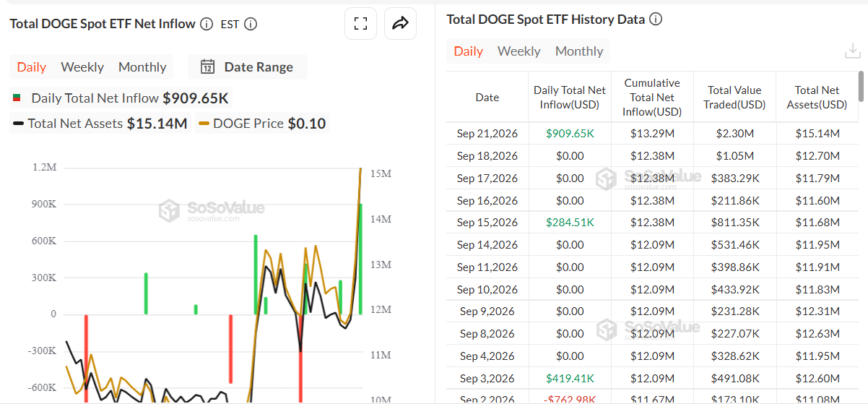Click the $531.46K value traded cell
Viewport: 868px width, 404px height.
734,245
